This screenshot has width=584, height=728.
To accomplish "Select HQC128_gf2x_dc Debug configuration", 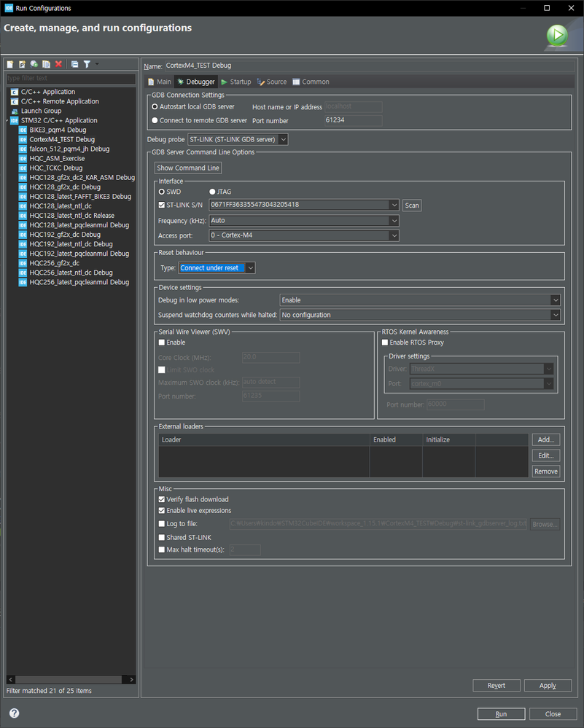I will (x=65, y=187).
